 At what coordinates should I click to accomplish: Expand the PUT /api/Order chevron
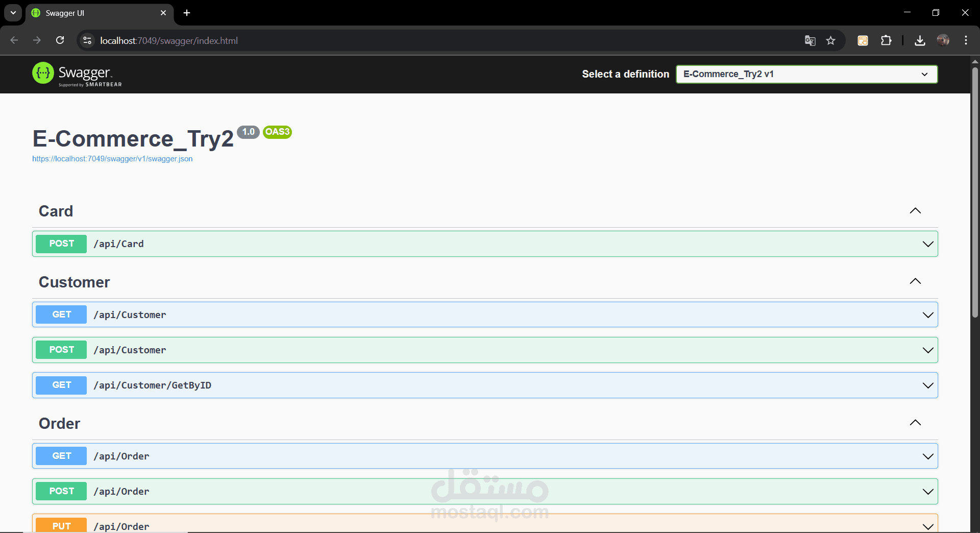928,526
